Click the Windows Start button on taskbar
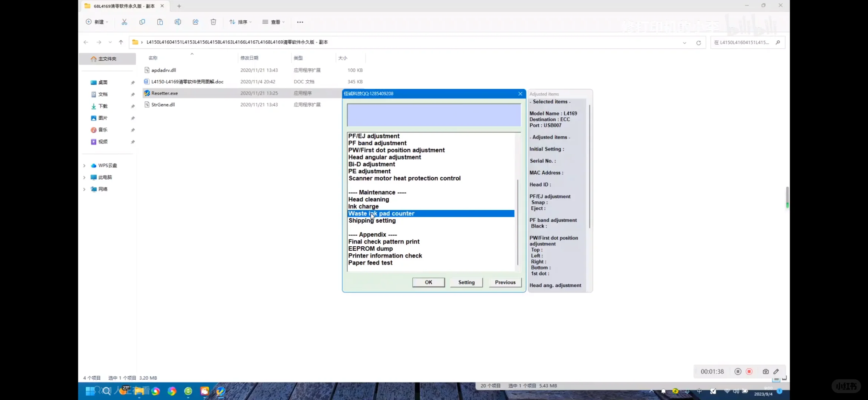Image resolution: width=868 pixels, height=400 pixels. pos(90,391)
